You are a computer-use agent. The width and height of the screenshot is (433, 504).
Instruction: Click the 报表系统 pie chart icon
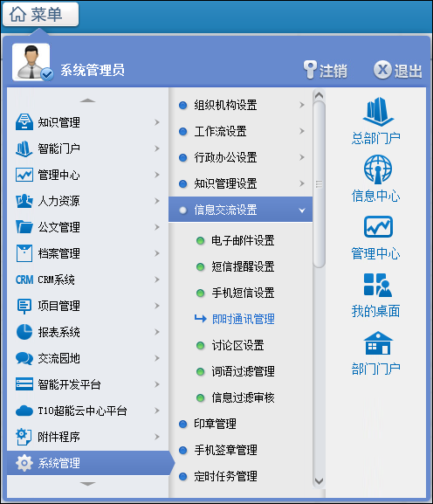coord(24,332)
